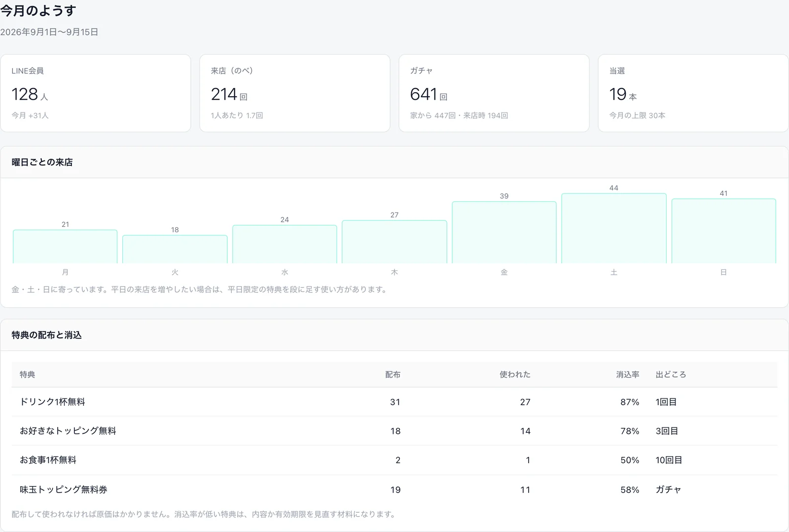Click the 特典 column header
This screenshot has height=532, width=789.
28,375
